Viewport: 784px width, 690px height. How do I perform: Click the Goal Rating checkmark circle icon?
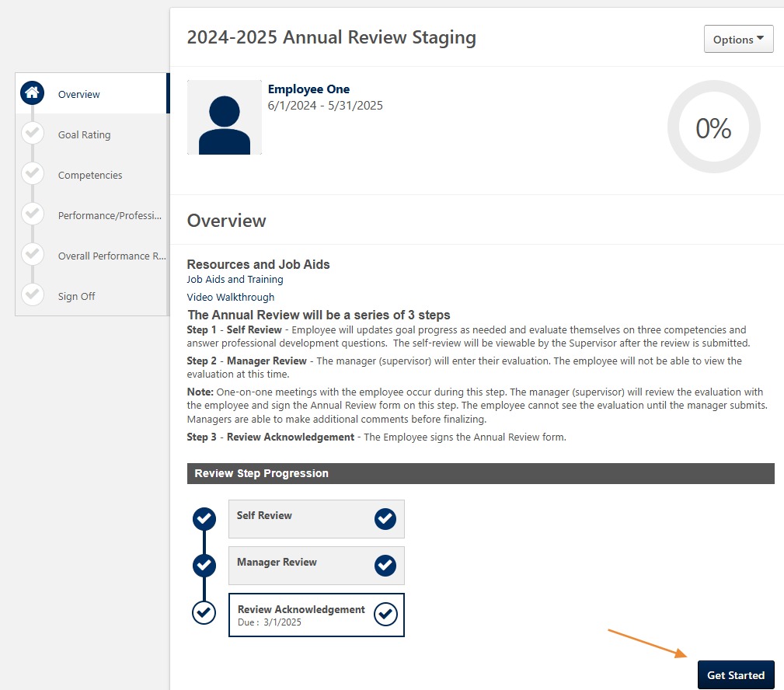pyautogui.click(x=33, y=134)
